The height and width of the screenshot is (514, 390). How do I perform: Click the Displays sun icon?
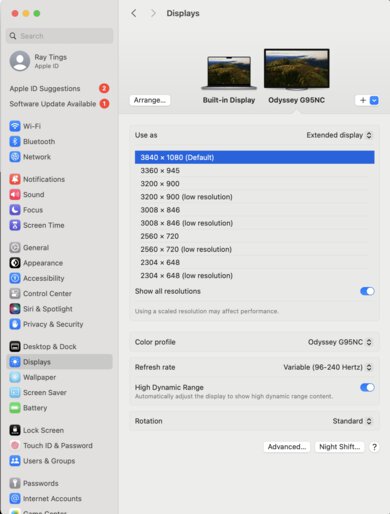coord(15,362)
